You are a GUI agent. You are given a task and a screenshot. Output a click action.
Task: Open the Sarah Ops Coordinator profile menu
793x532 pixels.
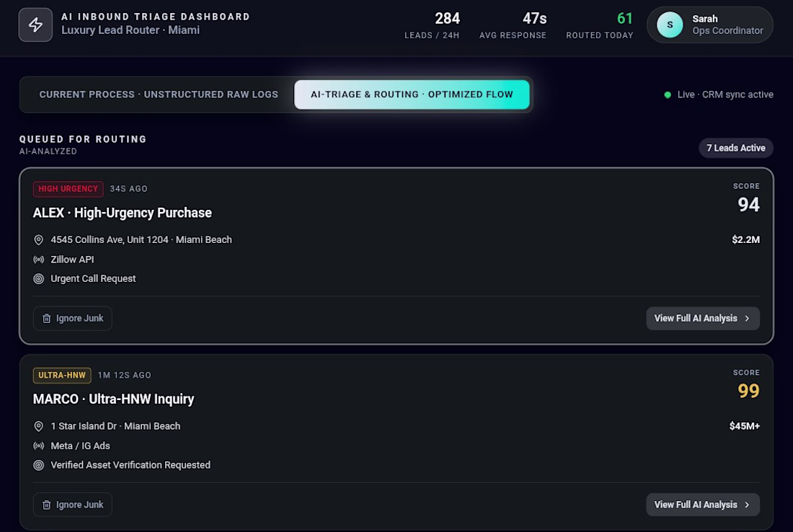(x=710, y=25)
